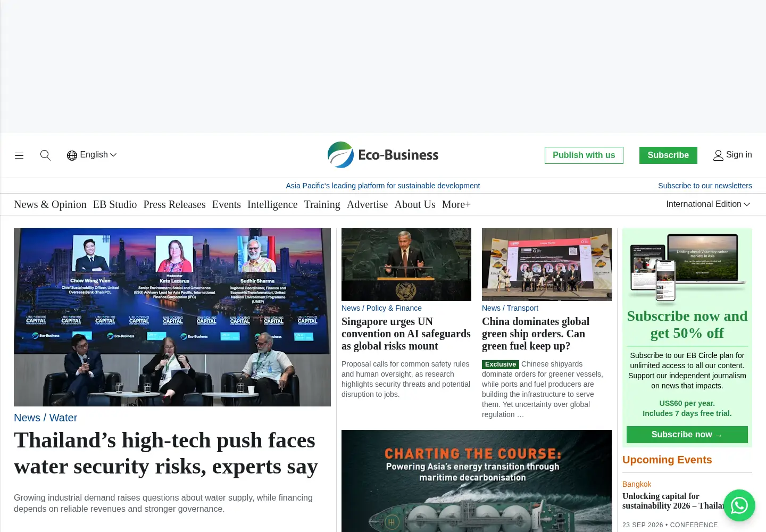The height and width of the screenshot is (532, 766).
Task: Open the Thailand water panel photo
Action: [x=172, y=317]
